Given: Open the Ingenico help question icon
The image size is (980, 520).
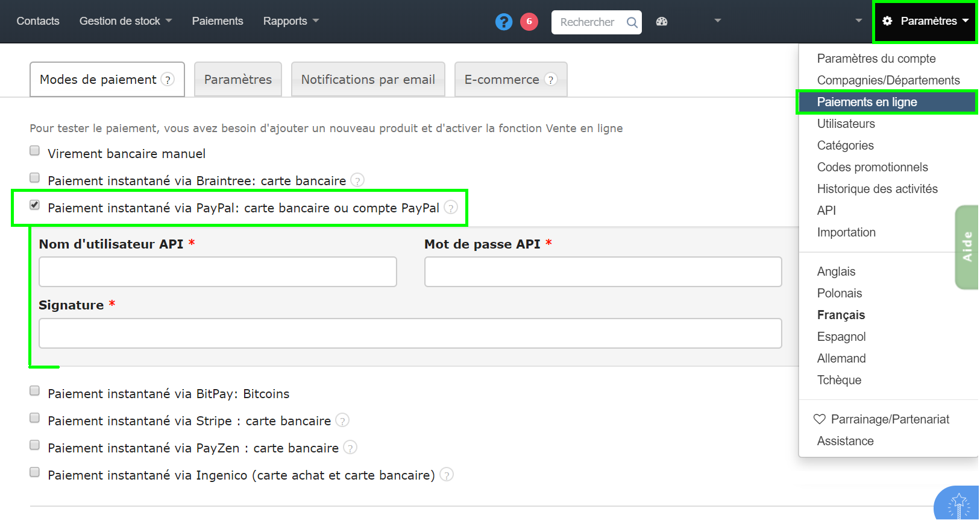Looking at the screenshot, I should [447, 475].
